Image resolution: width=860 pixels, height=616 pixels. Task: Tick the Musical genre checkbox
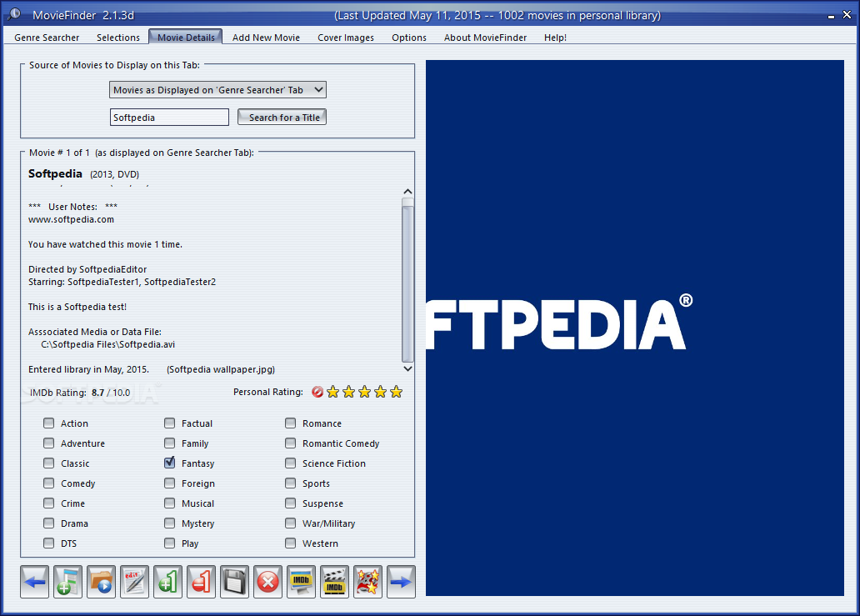tap(169, 503)
